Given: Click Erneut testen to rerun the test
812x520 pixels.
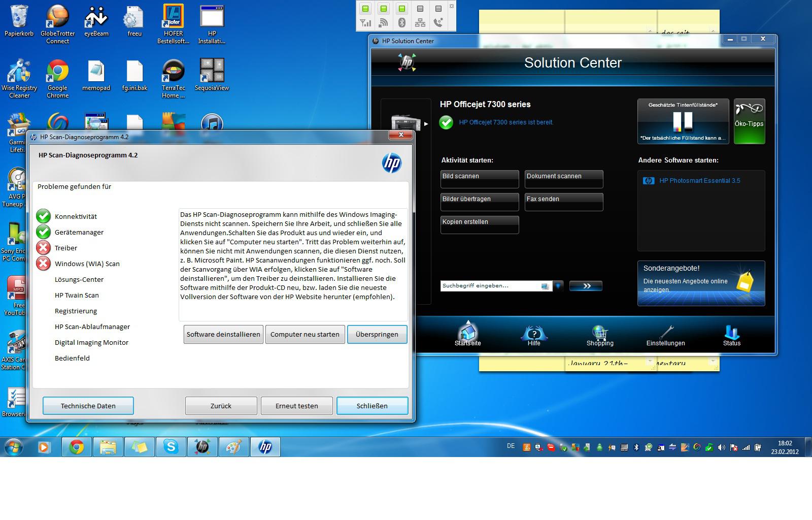Looking at the screenshot, I should click(x=297, y=406).
